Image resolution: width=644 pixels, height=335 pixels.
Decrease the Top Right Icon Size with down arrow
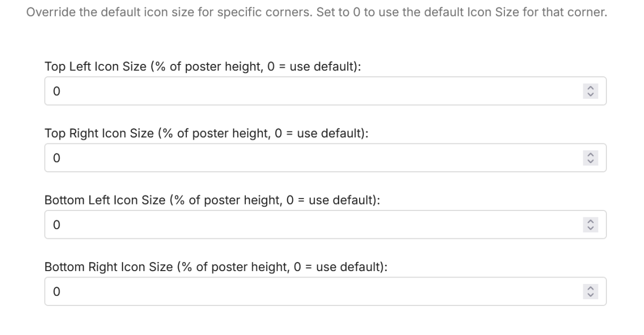point(591,161)
